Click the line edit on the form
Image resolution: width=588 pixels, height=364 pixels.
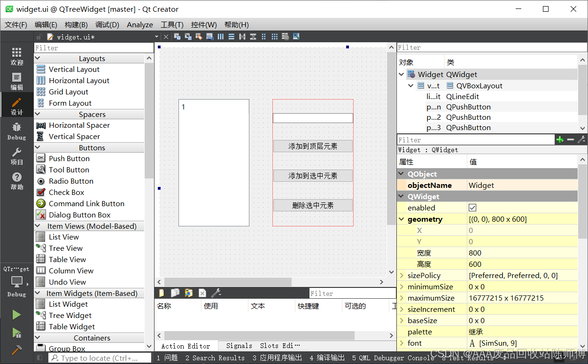pos(313,118)
